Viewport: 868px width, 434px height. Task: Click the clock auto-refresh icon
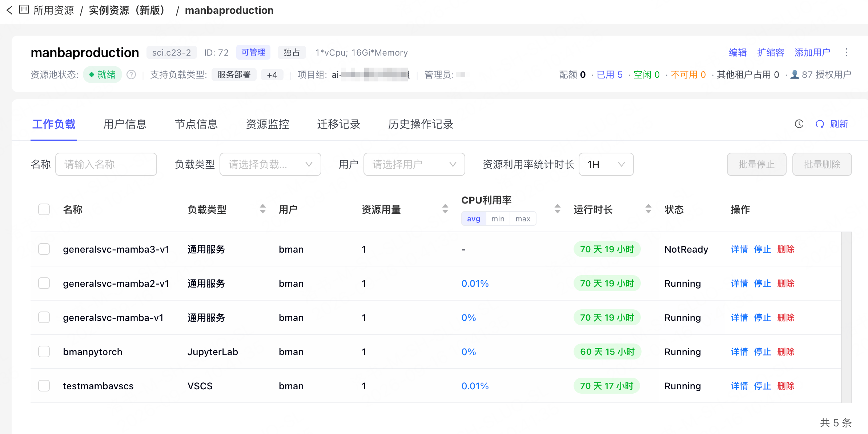tap(799, 124)
